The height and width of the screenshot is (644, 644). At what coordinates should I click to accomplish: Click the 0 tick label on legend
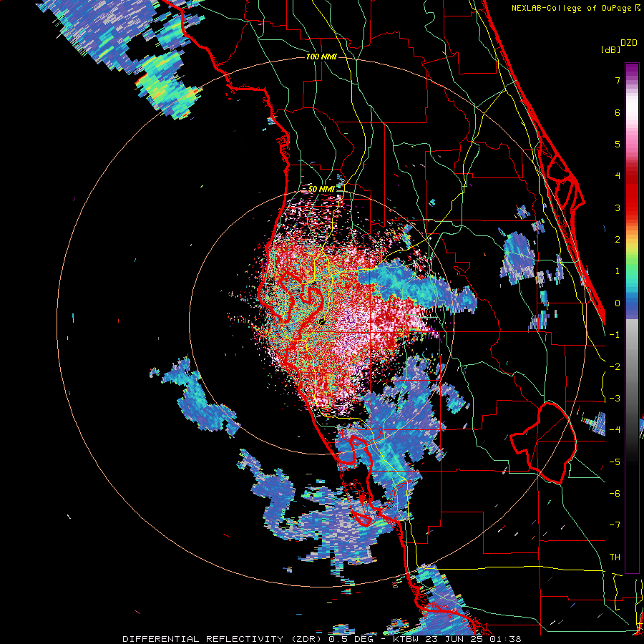tap(618, 303)
